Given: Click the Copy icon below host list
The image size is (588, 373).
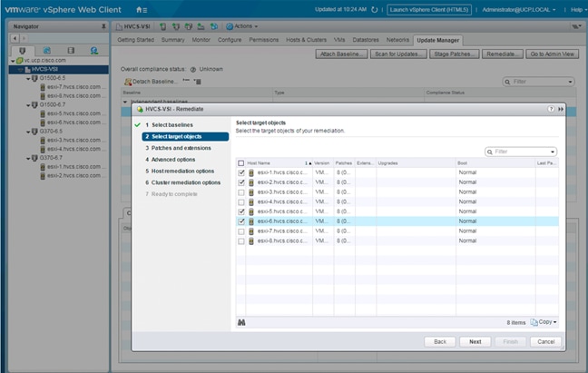Looking at the screenshot, I should coord(534,322).
